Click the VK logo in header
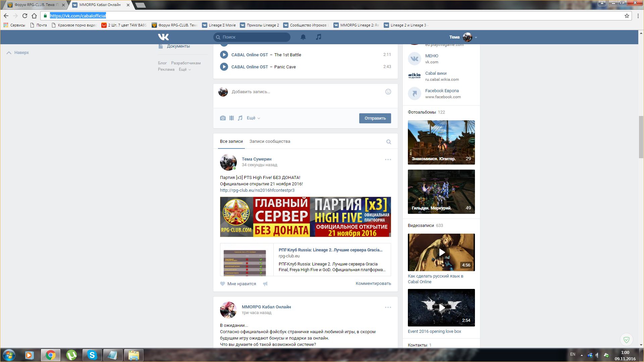This screenshot has height=362, width=644. pyautogui.click(x=163, y=37)
